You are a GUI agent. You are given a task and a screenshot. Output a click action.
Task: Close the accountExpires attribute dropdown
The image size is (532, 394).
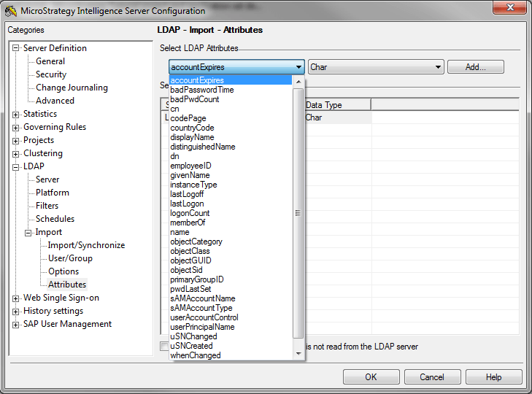(298, 67)
